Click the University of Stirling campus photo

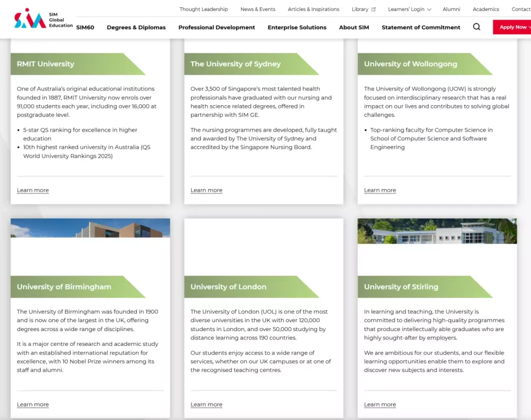tap(437, 231)
